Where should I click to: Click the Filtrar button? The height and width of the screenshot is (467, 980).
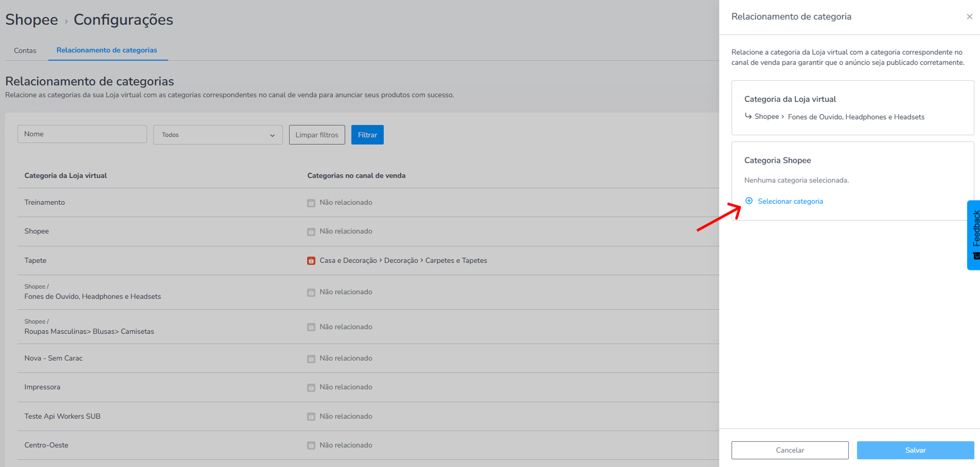[367, 135]
